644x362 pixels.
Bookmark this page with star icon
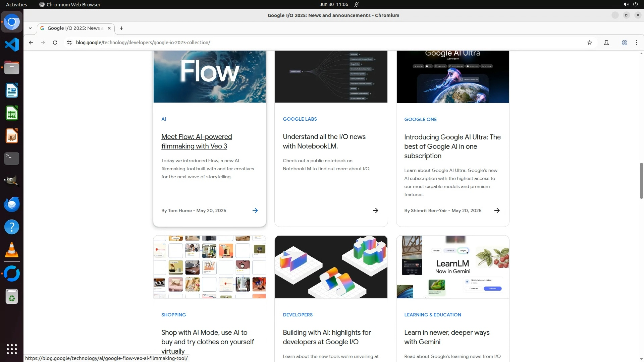click(590, 43)
